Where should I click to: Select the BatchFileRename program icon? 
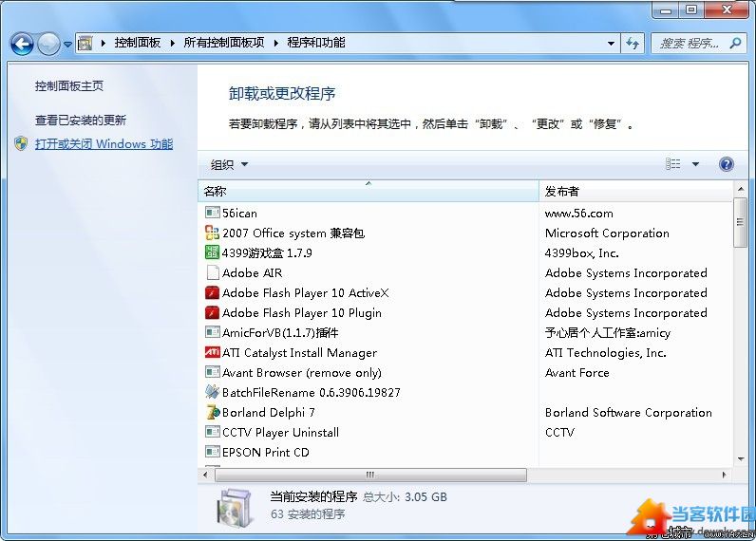click(212, 392)
